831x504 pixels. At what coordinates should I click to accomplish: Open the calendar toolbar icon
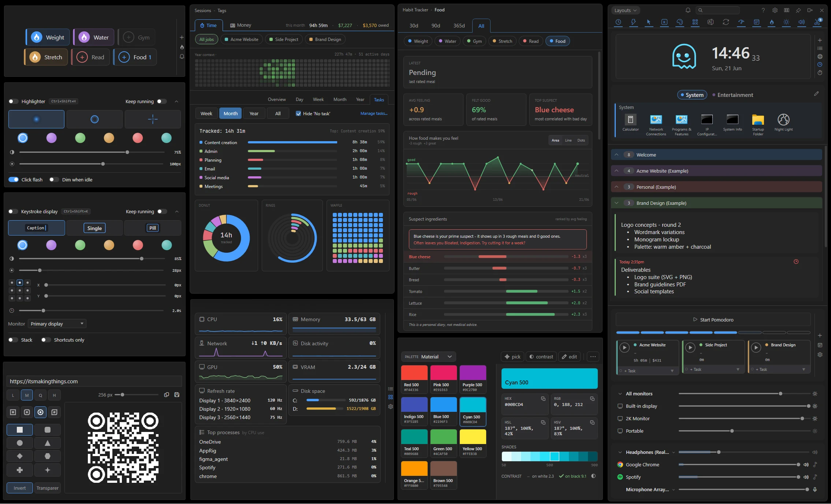point(756,22)
